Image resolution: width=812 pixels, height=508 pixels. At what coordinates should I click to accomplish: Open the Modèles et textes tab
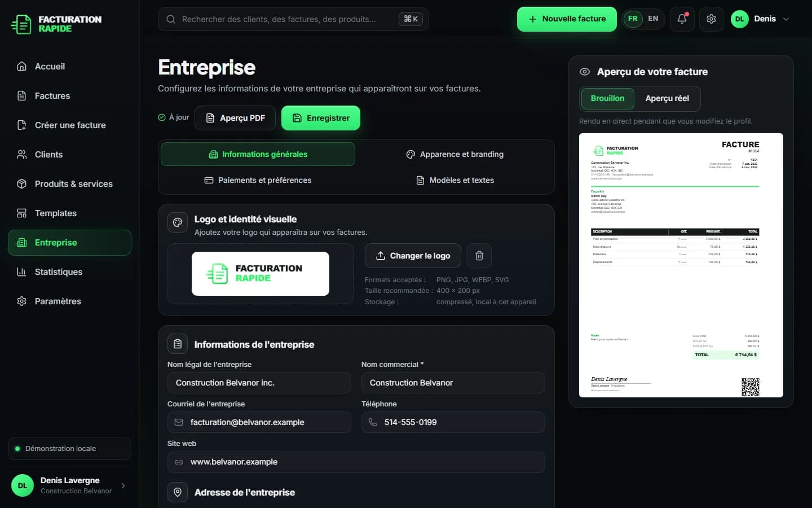454,180
